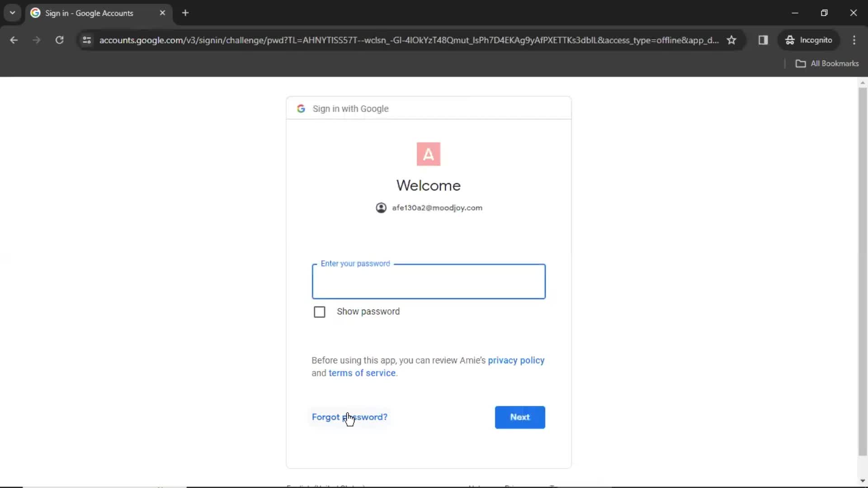
Task: Click the account avatar icon next to email
Action: (x=381, y=208)
